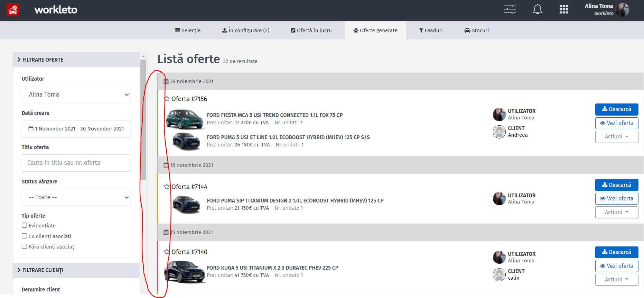Open the notifications bell
Image resolution: width=644 pixels, height=298 pixels.
pos(537,9)
